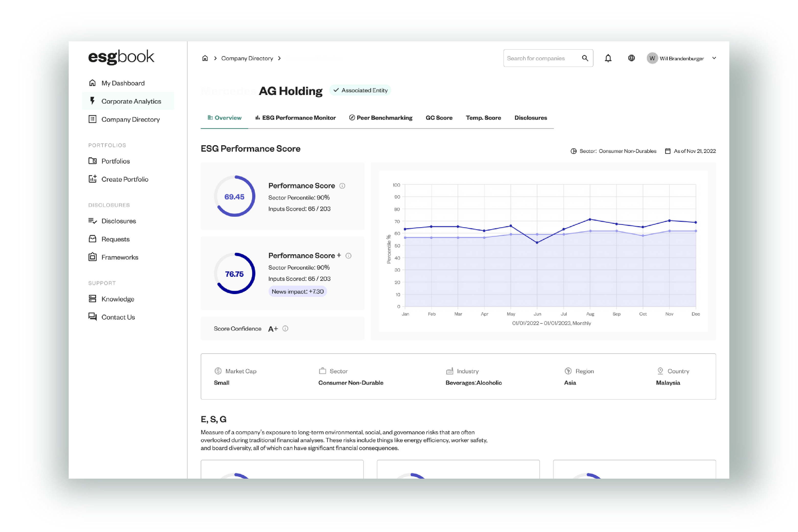
Task: Switch to the Overview tab
Action: coord(224,118)
